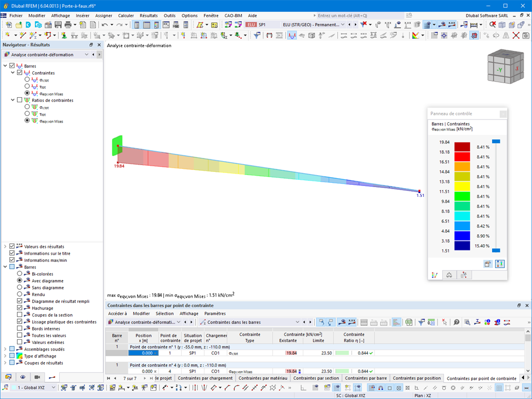Click the Position x cell 0.000 in table
The image size is (532, 399).
[143, 353]
